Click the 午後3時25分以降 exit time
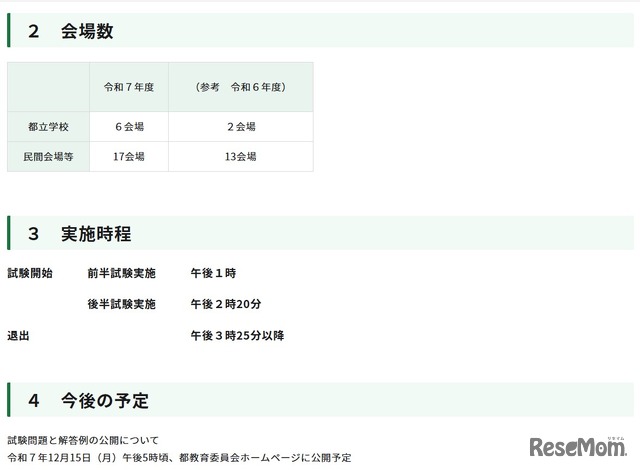The image size is (640, 470). click(x=237, y=336)
